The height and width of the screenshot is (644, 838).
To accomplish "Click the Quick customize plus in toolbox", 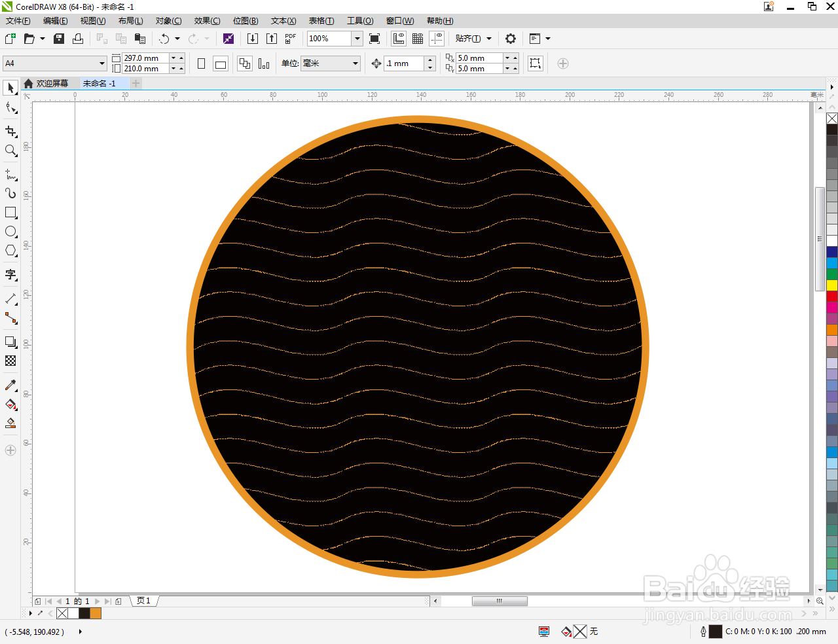I will tap(10, 450).
